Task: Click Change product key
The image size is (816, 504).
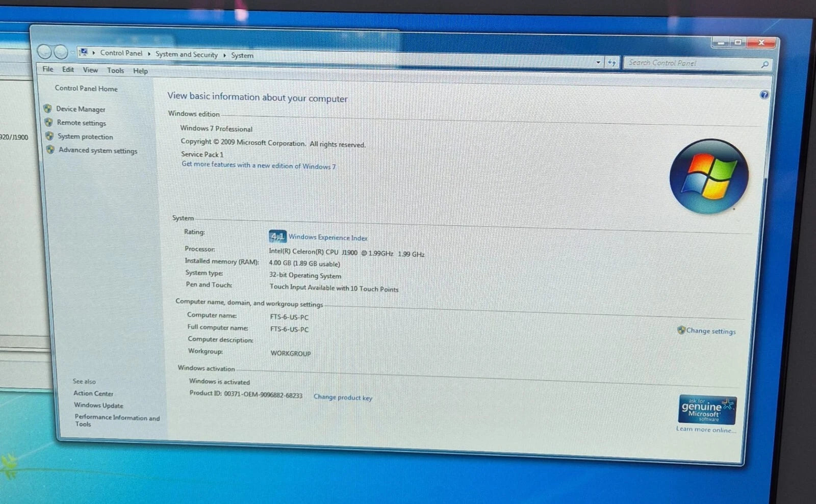Action: click(343, 397)
